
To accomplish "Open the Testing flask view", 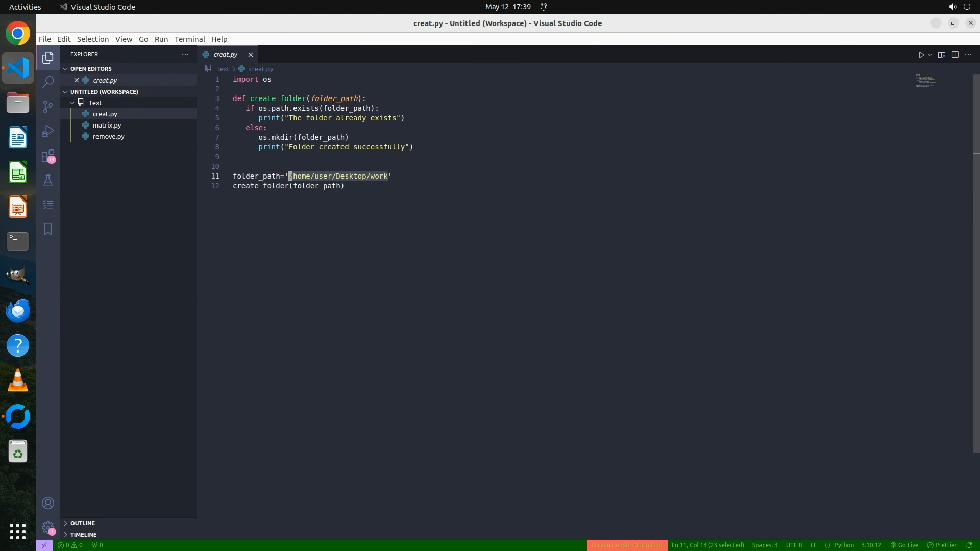I will click(x=48, y=180).
